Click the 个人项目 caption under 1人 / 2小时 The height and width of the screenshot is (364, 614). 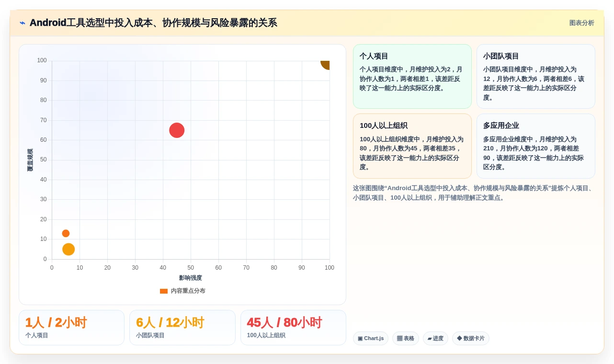point(37,335)
